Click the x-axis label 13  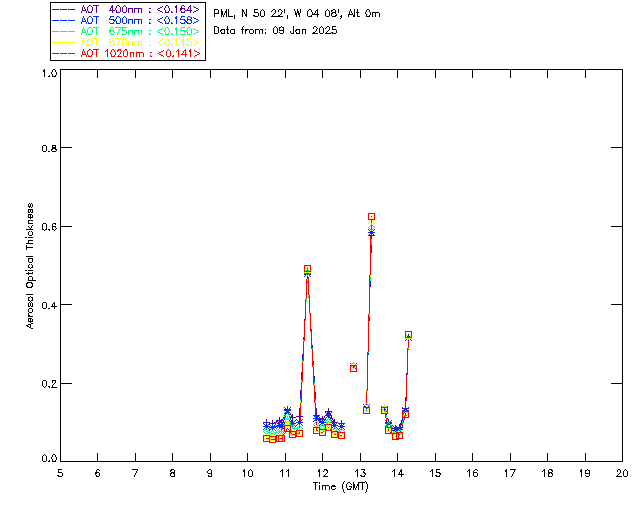pos(360,473)
